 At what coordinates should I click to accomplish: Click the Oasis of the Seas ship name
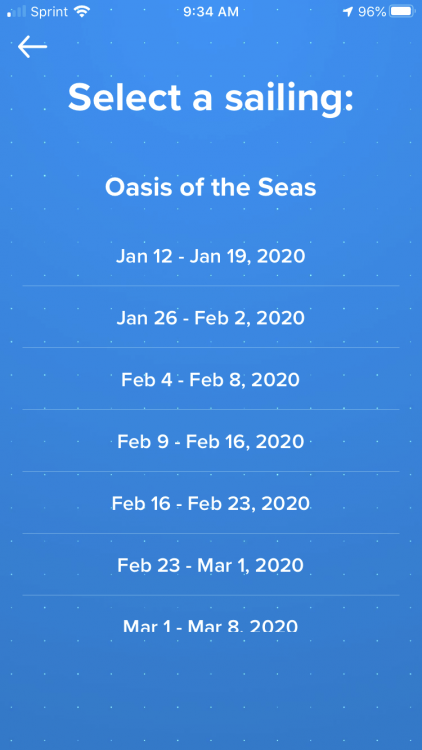tap(211, 188)
